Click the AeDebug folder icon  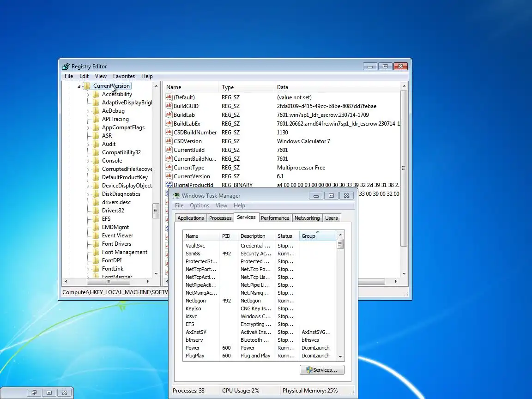96,111
